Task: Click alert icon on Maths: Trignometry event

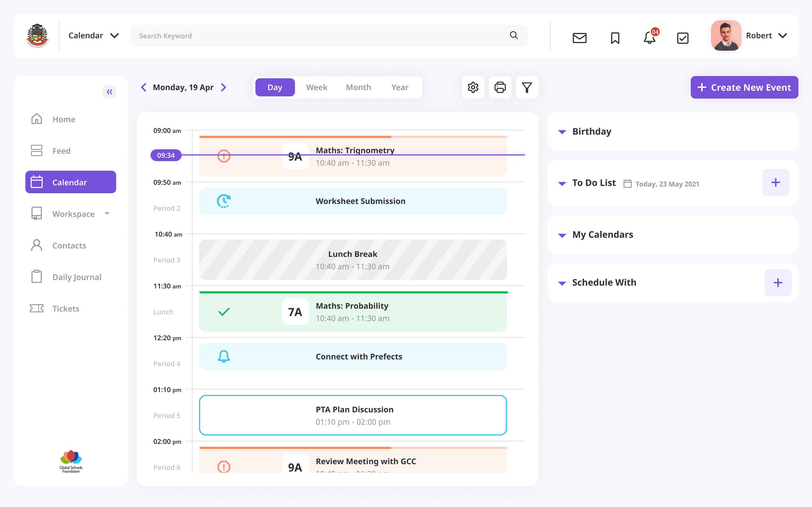Action: coord(224,156)
